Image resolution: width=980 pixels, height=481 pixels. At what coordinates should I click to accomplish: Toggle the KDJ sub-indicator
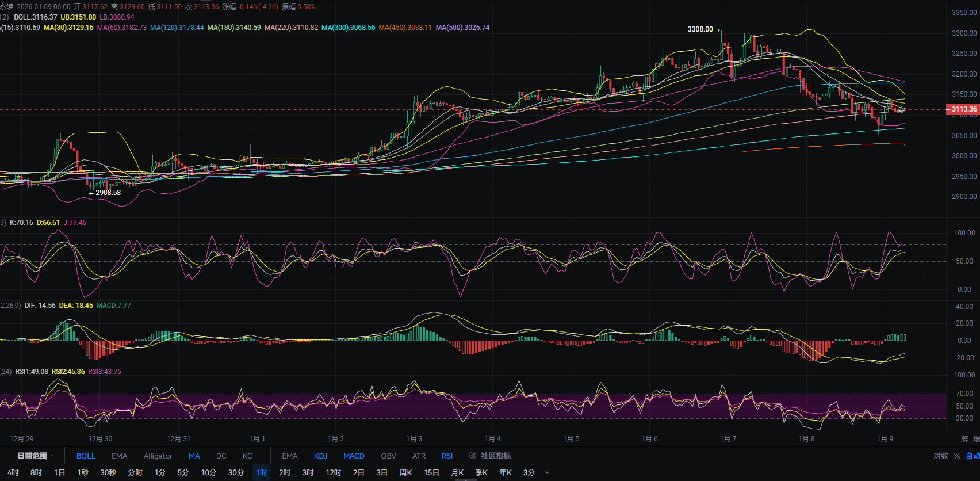[320, 456]
